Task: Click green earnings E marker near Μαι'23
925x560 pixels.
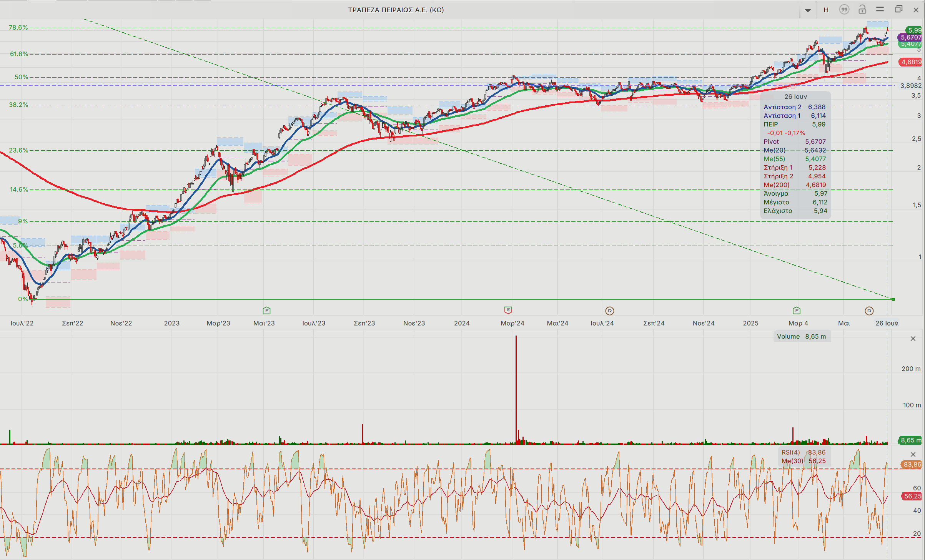Action: coord(266,310)
